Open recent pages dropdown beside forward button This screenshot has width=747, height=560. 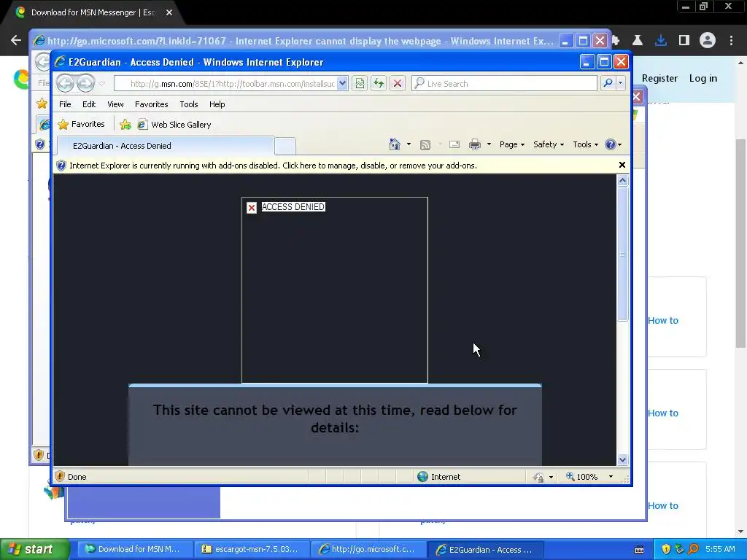[102, 84]
